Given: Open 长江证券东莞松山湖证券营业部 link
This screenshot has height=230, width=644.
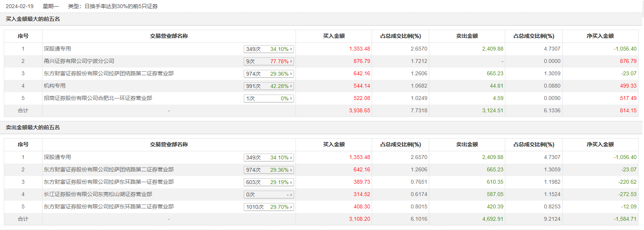Looking at the screenshot, I should click(x=98, y=194).
